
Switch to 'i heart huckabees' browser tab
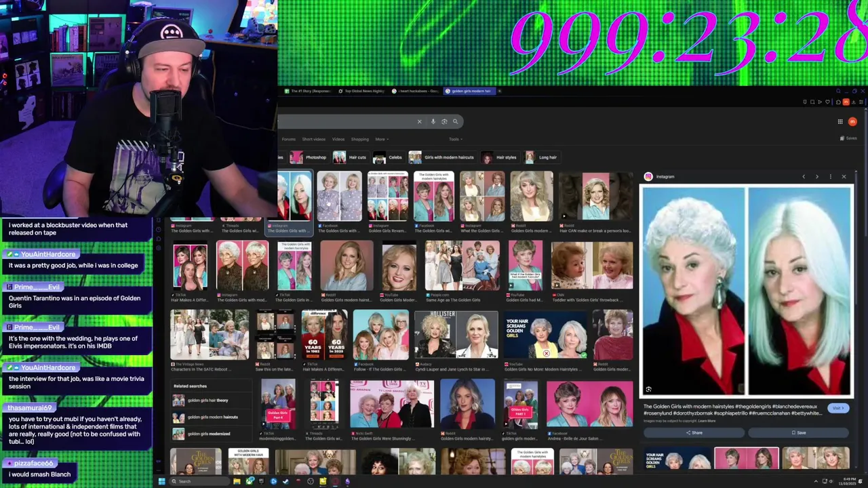point(415,91)
